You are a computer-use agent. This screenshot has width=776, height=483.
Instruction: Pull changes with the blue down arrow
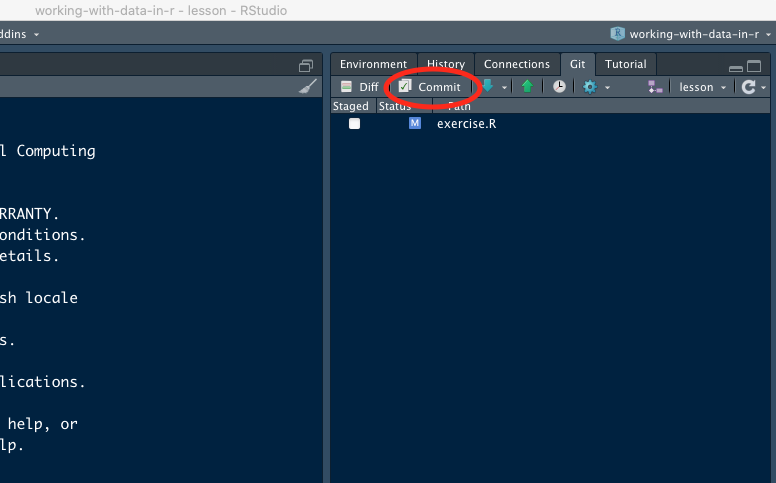click(x=488, y=87)
